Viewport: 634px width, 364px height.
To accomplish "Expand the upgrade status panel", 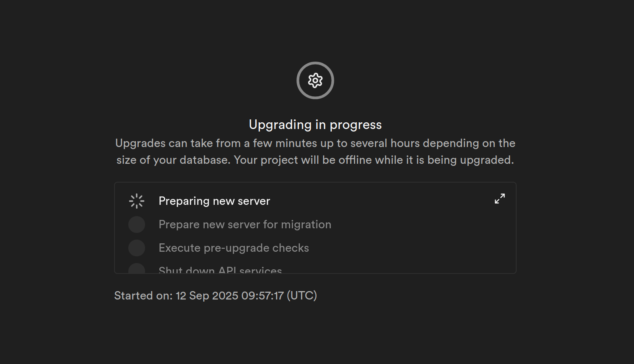I will point(499,199).
